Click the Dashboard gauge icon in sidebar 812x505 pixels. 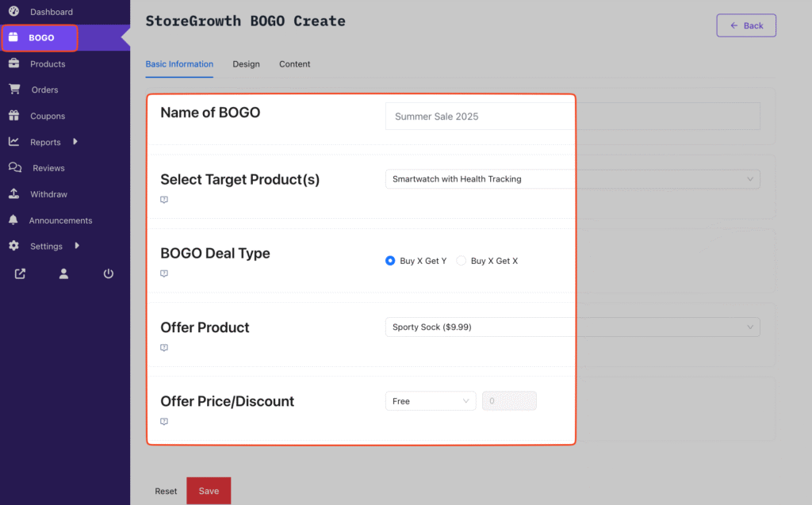click(13, 11)
